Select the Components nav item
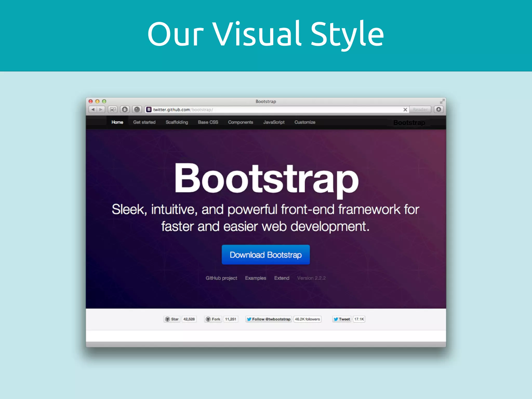This screenshot has height=399, width=532. pos(241,122)
